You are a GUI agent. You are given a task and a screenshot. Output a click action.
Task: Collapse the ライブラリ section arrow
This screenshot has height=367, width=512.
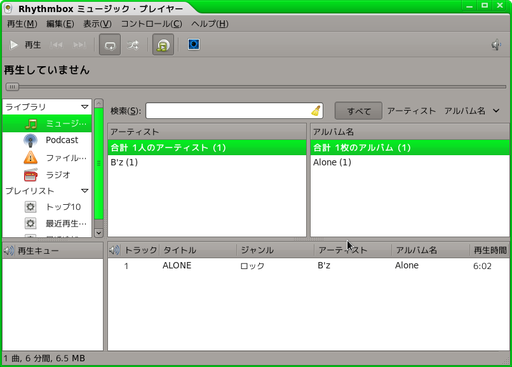[x=84, y=107]
